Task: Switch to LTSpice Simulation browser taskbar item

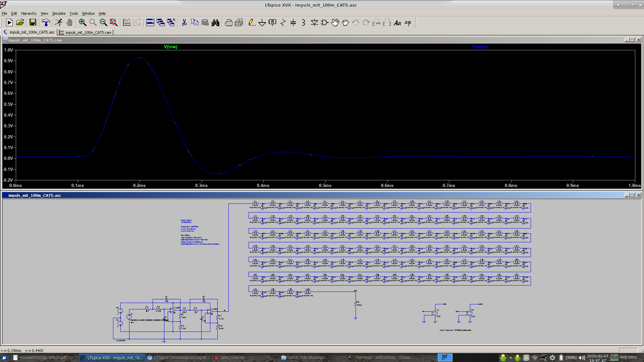Action: point(178,358)
